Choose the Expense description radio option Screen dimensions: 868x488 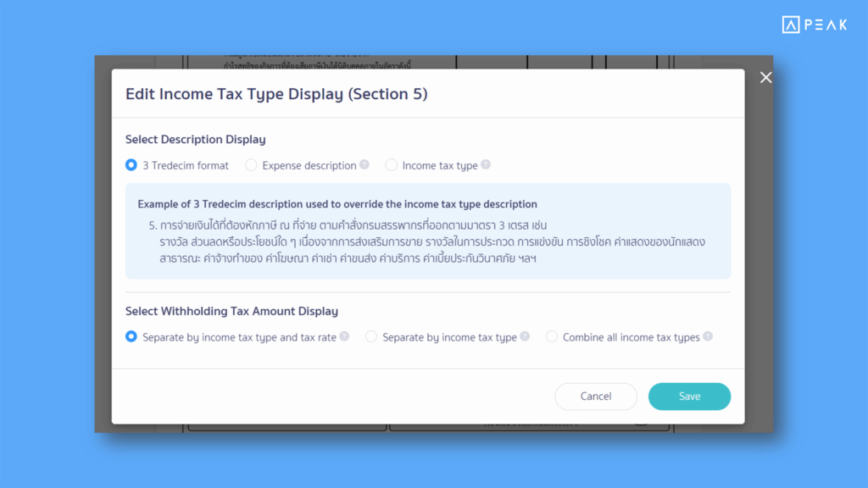(x=251, y=165)
